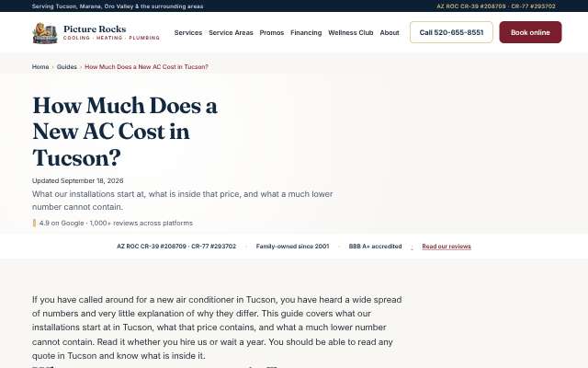Click the page heading How Much Does a New AC Cost in Tucson?
Screen dimensions: 588x368
(x=125, y=131)
